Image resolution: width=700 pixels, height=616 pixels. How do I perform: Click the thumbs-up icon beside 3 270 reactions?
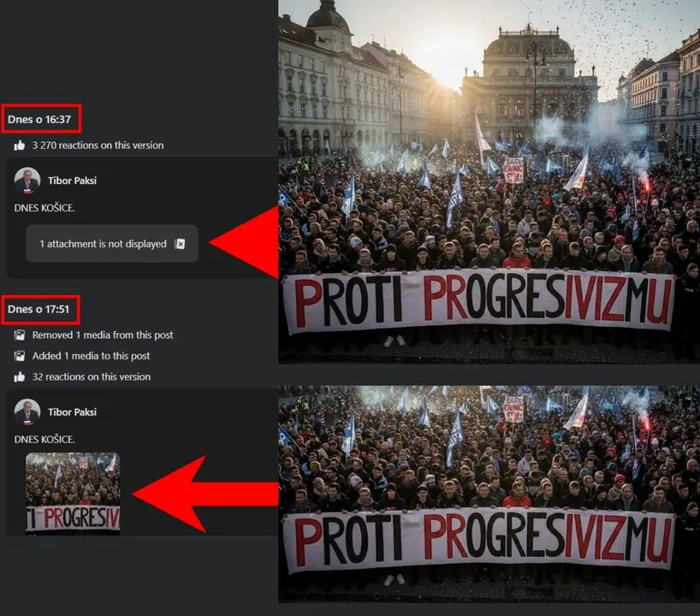[x=19, y=145]
